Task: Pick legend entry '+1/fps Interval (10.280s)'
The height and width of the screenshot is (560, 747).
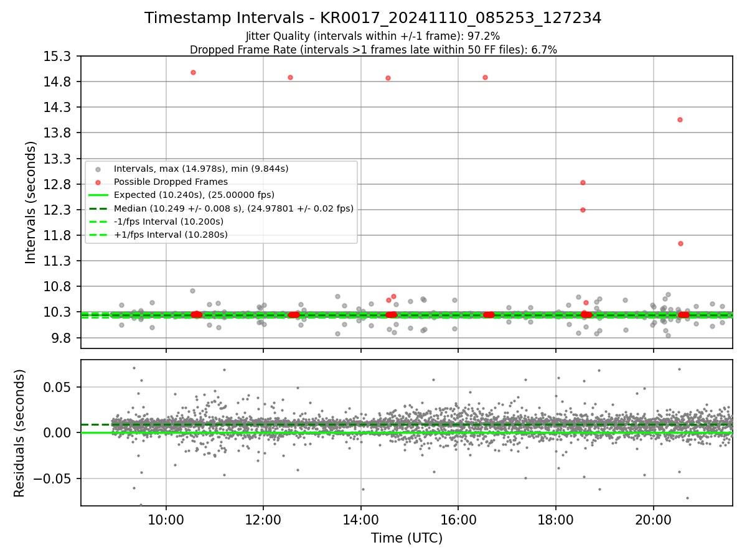Action: coord(171,235)
